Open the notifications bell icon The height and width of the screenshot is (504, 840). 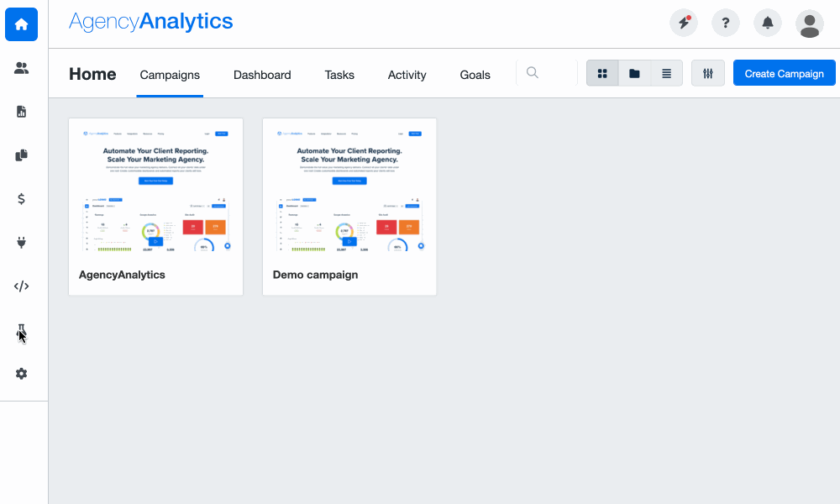click(768, 23)
